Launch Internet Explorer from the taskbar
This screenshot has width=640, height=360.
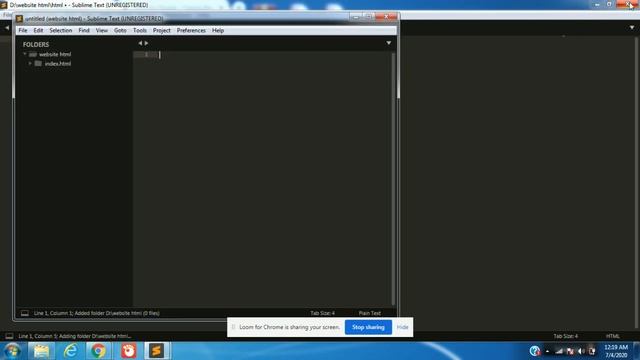[x=70, y=351]
